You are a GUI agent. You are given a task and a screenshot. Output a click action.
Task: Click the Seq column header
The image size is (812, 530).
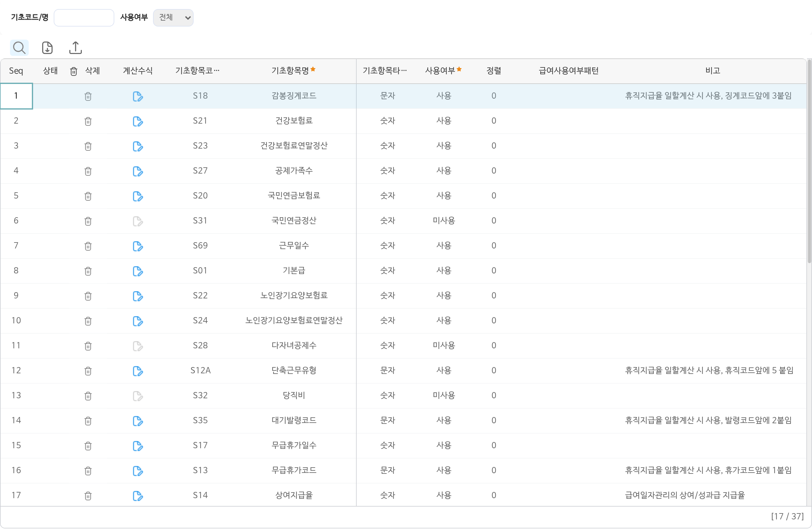pyautogui.click(x=16, y=71)
